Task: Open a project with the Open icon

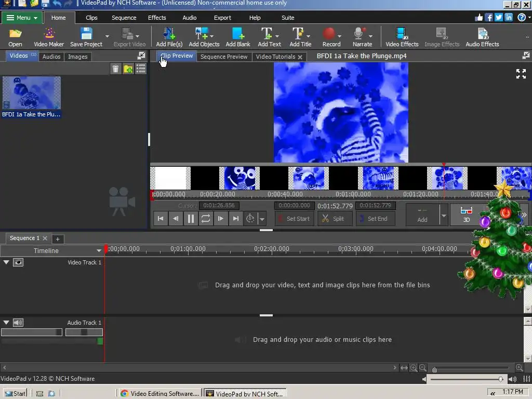Action: click(x=15, y=37)
